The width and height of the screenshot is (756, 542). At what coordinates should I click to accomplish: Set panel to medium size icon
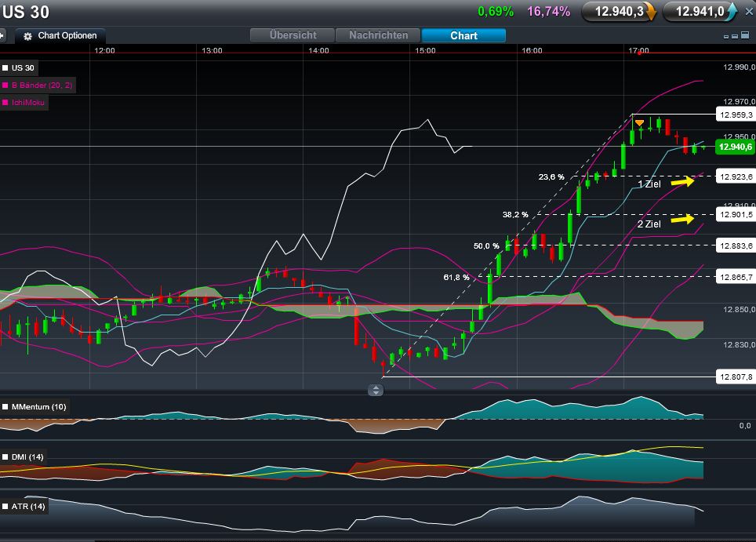coord(735,36)
